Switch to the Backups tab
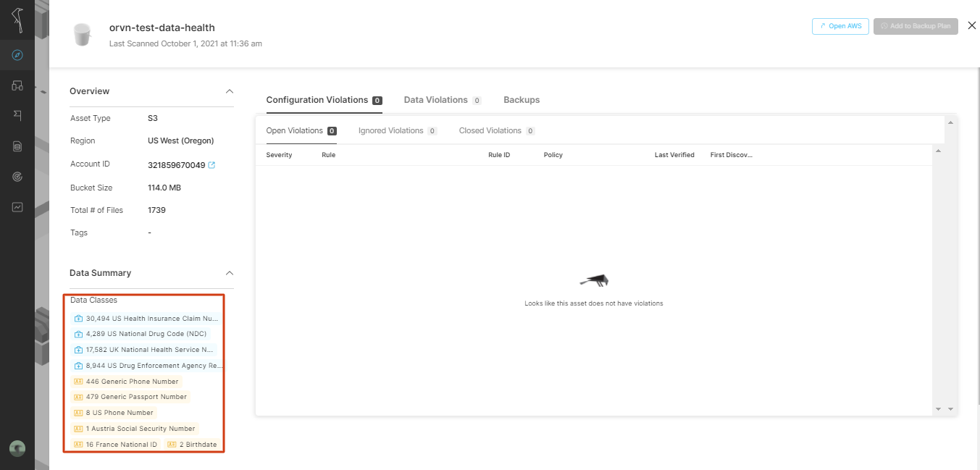 click(522, 100)
